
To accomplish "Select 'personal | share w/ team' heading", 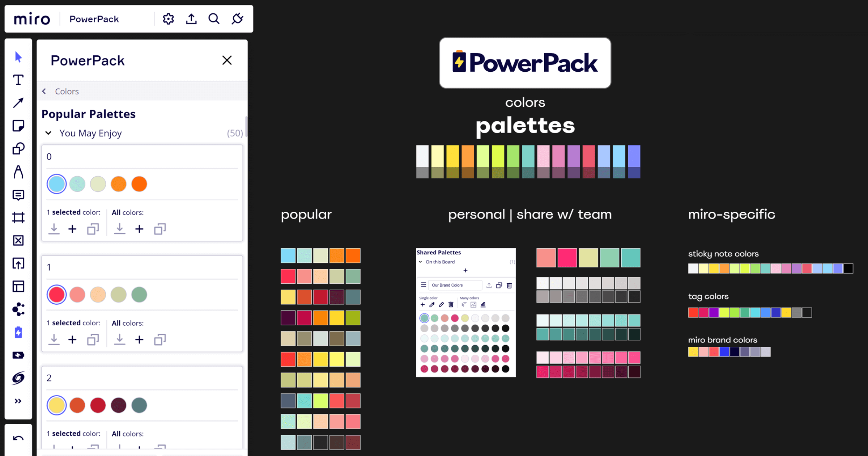I will tap(530, 214).
